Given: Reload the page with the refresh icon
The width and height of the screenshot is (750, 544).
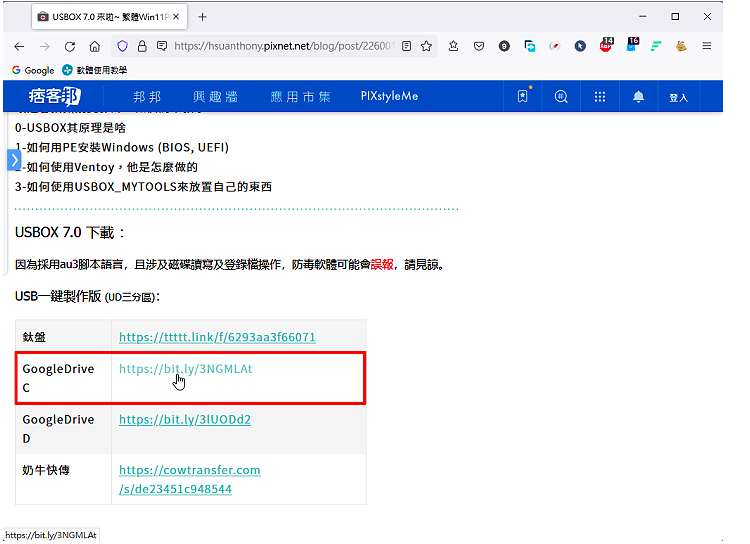Looking at the screenshot, I should click(70, 46).
